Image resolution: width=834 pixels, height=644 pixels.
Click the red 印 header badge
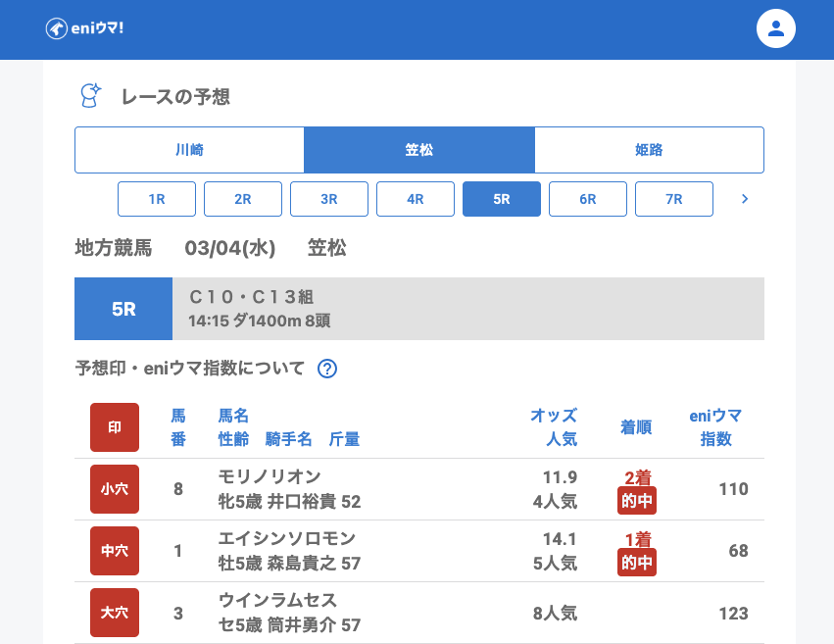coord(115,427)
